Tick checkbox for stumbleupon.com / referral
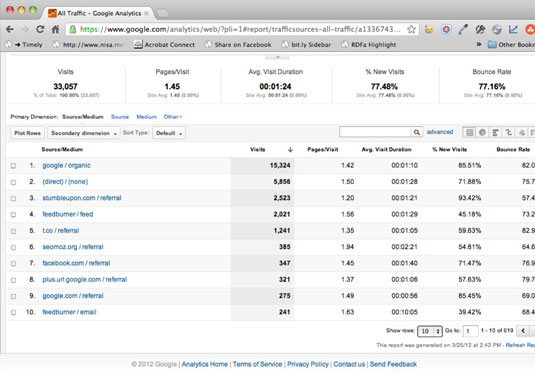This screenshot has width=535, height=375. tap(13, 198)
